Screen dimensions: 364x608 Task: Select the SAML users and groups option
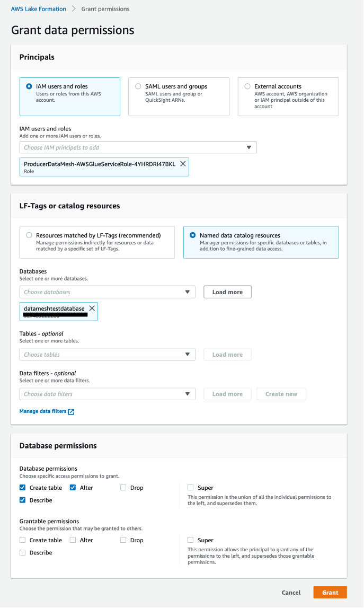click(138, 86)
